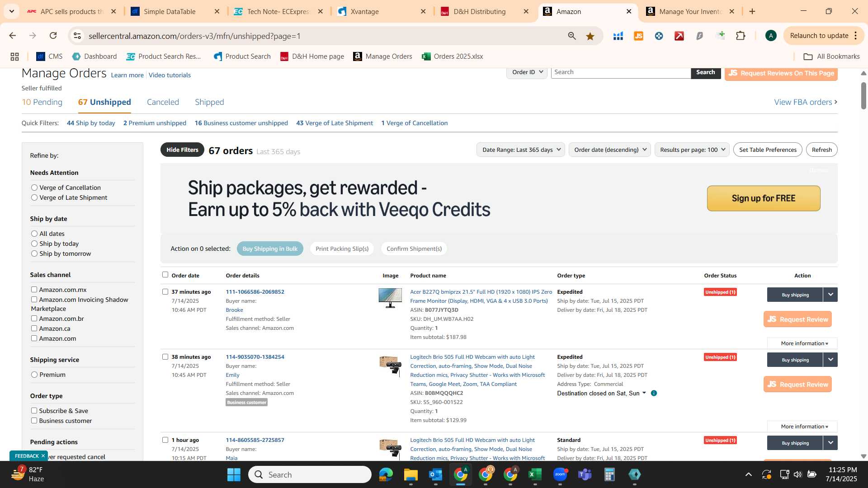Open the tab search chevron button
The width and height of the screenshot is (868, 488).
click(x=11, y=11)
